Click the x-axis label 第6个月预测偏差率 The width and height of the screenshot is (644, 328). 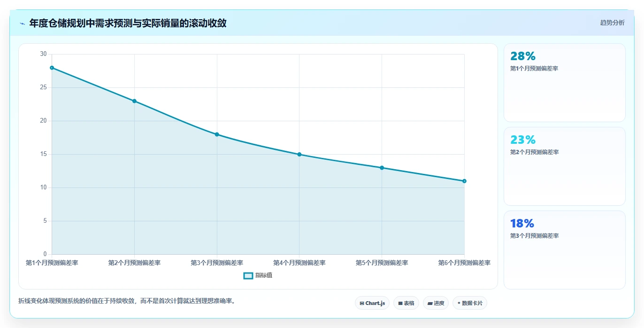(464, 263)
